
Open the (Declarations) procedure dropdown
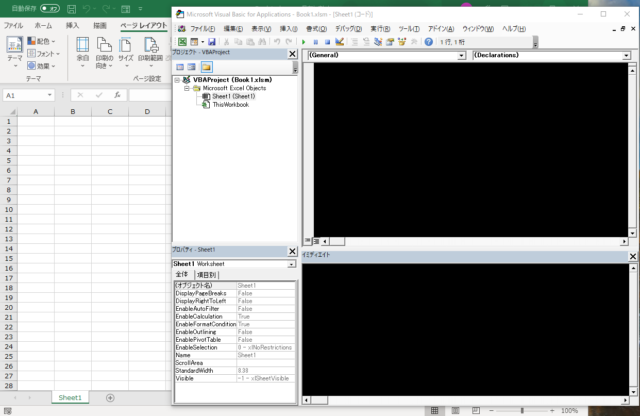(550, 56)
